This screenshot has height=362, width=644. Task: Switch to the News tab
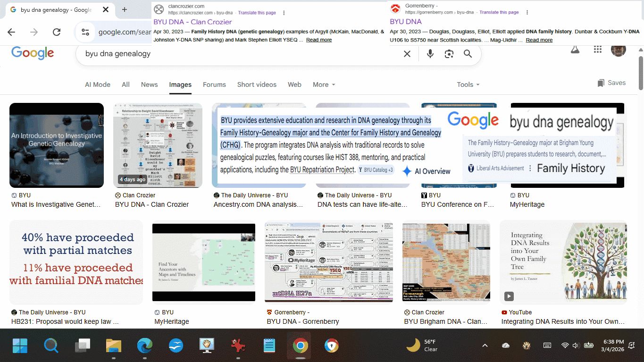[149, 84]
